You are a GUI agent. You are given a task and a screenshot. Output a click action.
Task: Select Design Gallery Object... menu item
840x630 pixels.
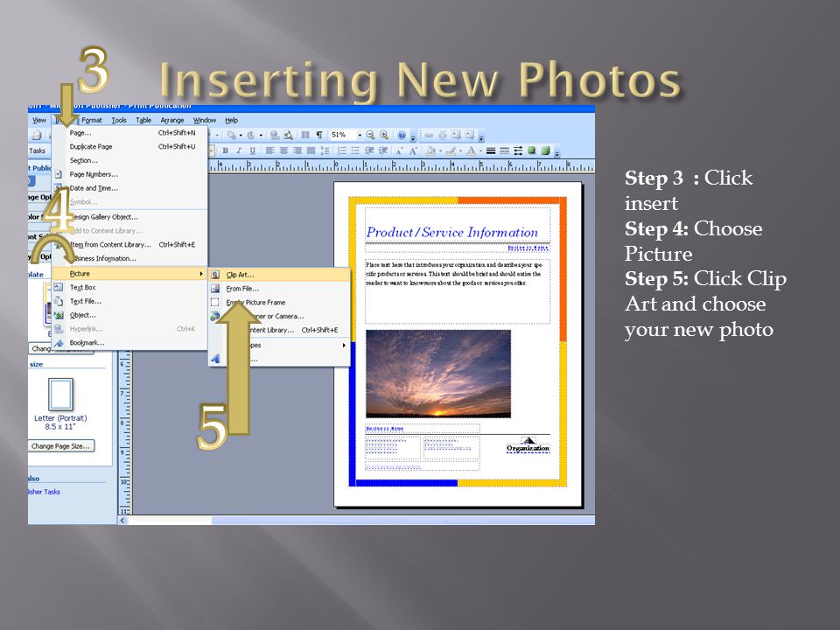coord(129,217)
